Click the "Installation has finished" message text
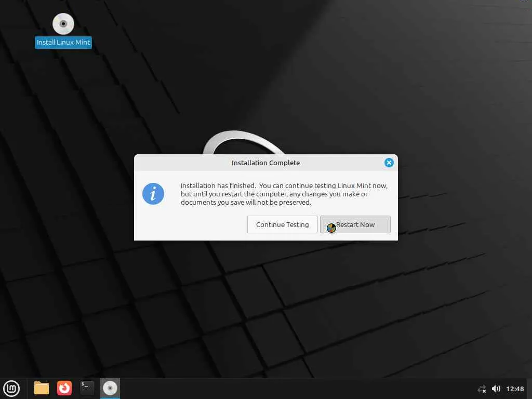 (x=284, y=194)
